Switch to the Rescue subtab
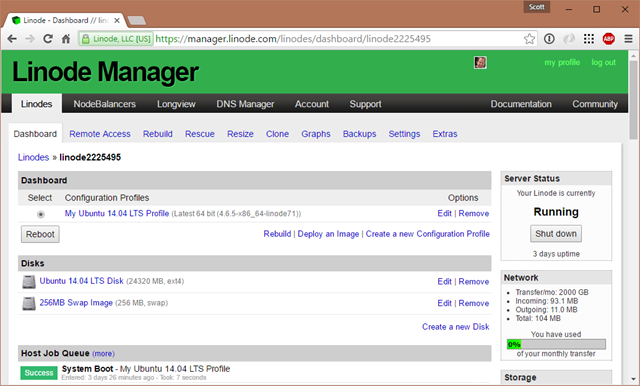640x386 pixels. (200, 134)
